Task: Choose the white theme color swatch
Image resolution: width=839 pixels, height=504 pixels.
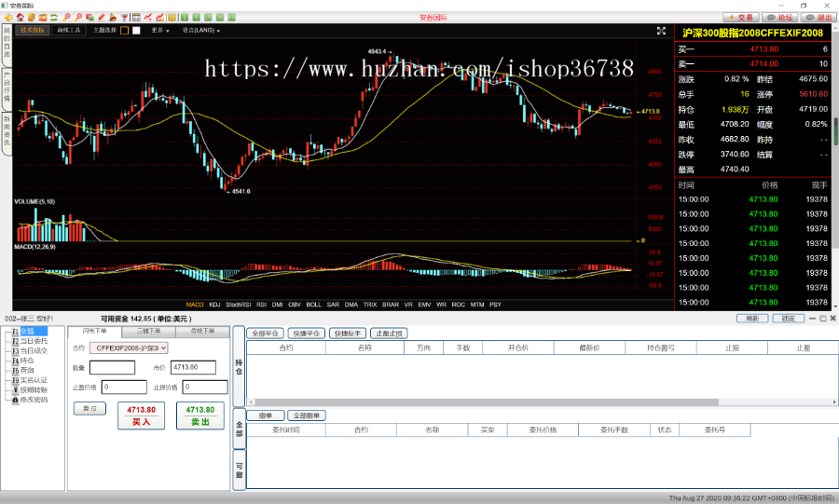Action: pyautogui.click(x=136, y=30)
